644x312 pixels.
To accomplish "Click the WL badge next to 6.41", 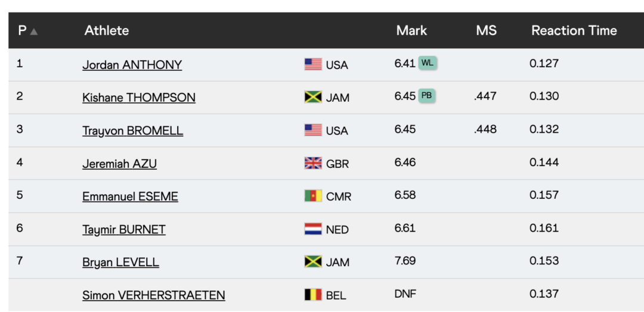I will 428,63.
